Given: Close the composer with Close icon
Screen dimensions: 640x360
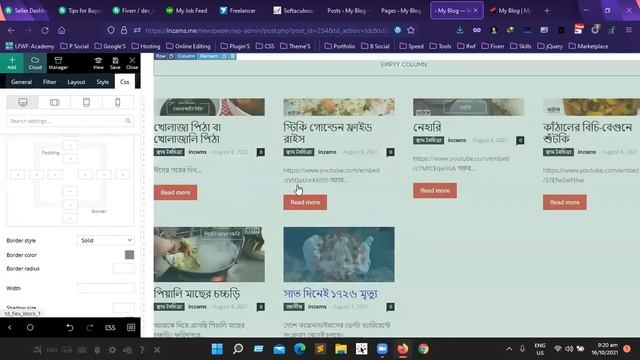Looking at the screenshot, I should (132, 63).
